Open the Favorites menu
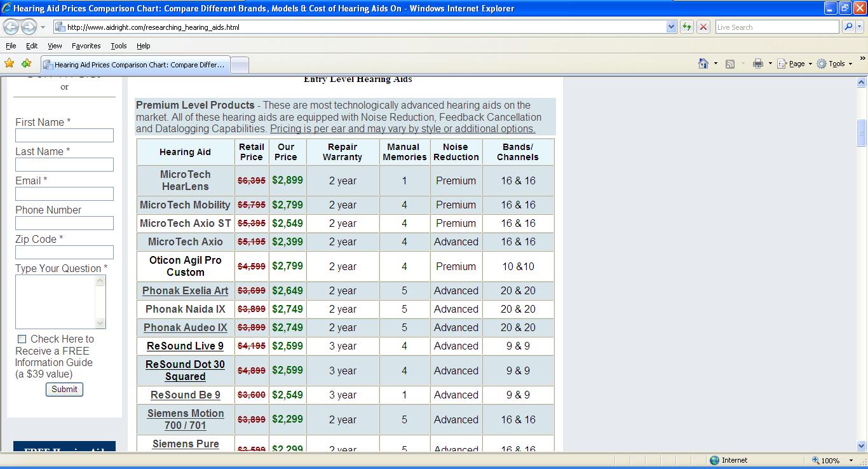This screenshot has height=469, width=868. click(x=86, y=46)
